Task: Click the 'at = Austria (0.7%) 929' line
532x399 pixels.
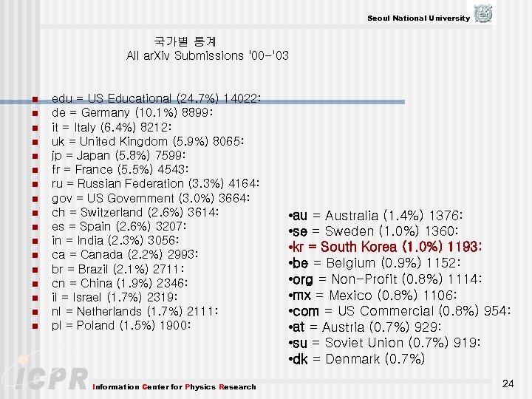Action: 365,327
